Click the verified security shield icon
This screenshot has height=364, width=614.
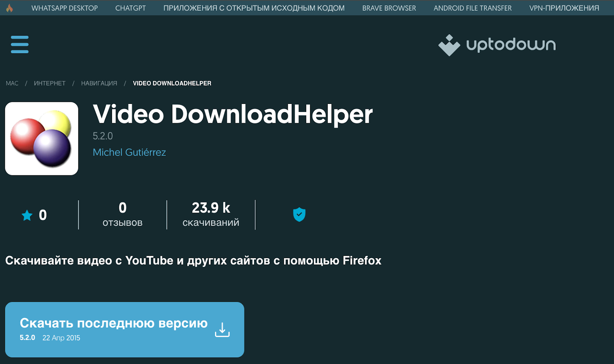(x=299, y=214)
